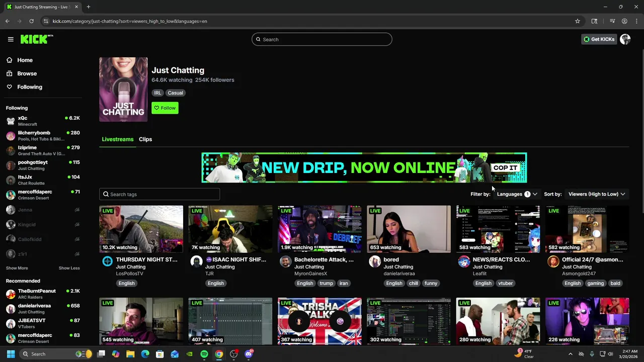Select the iran tag
The width and height of the screenshot is (644, 362).
click(344, 284)
